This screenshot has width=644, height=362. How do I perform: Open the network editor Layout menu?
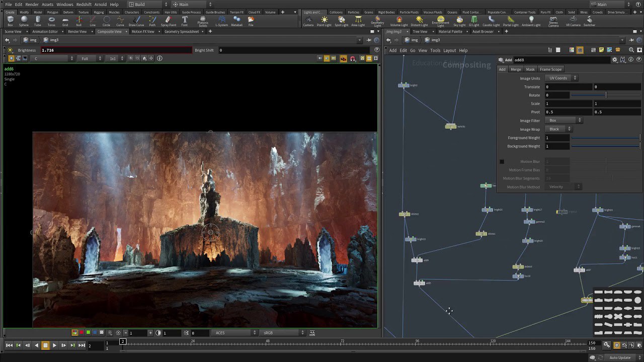tap(450, 50)
